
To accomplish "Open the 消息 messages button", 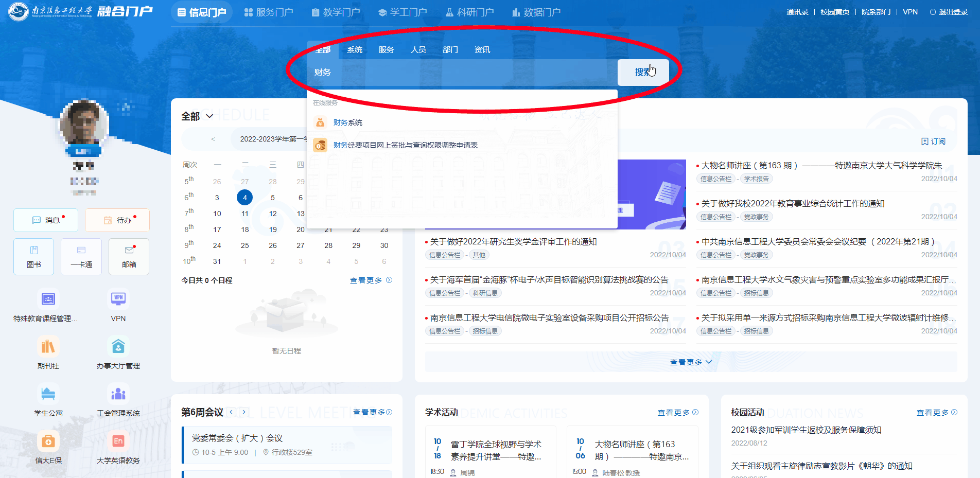I will (x=46, y=220).
